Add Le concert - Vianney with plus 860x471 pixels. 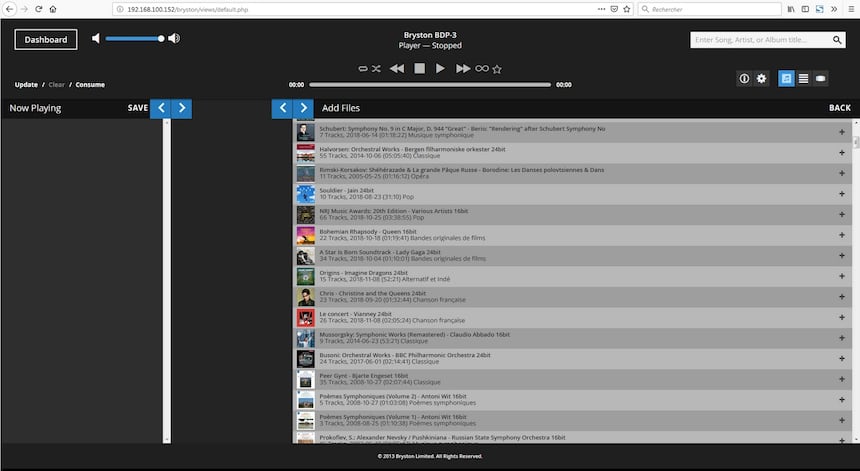tap(841, 317)
